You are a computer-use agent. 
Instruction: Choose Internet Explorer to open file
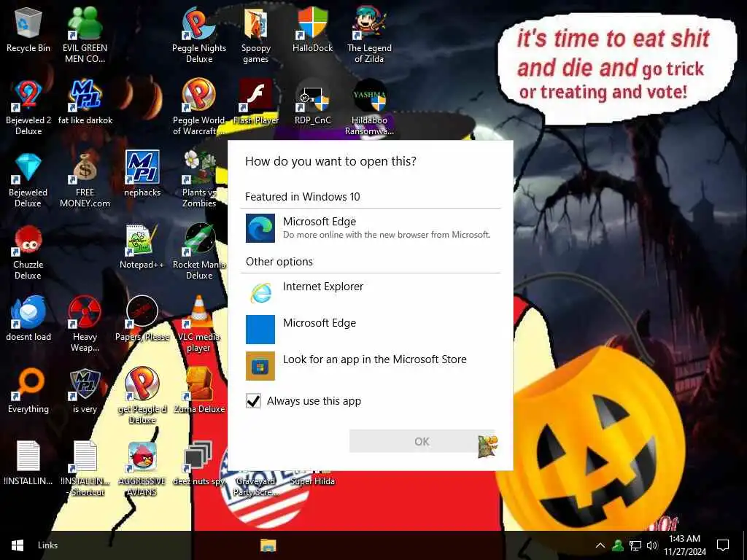[x=371, y=292]
